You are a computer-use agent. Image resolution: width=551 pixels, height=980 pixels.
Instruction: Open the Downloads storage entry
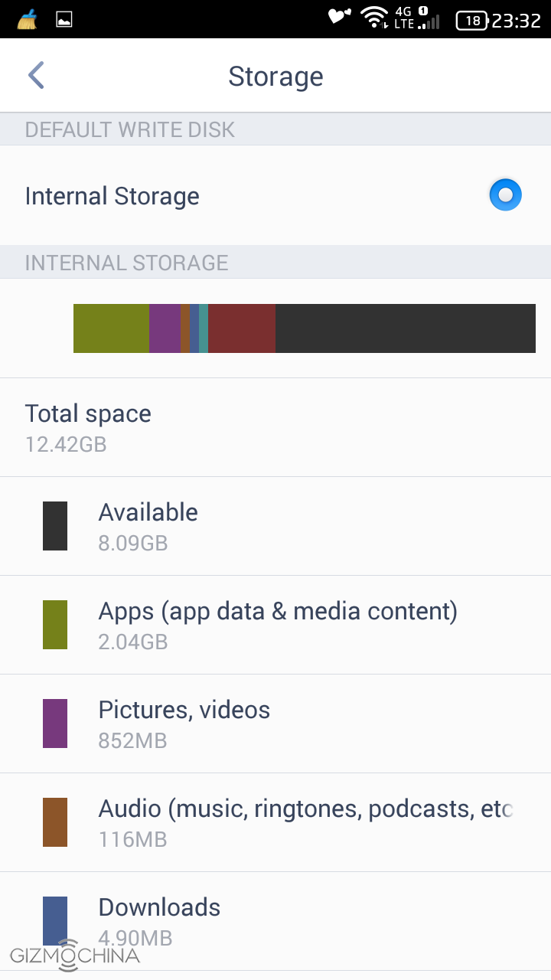coord(275,921)
